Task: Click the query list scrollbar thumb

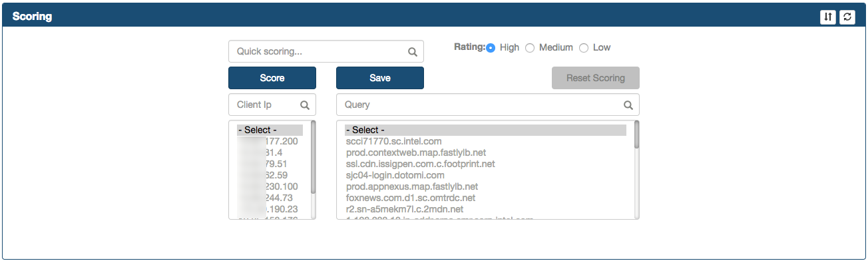Action: click(636, 134)
